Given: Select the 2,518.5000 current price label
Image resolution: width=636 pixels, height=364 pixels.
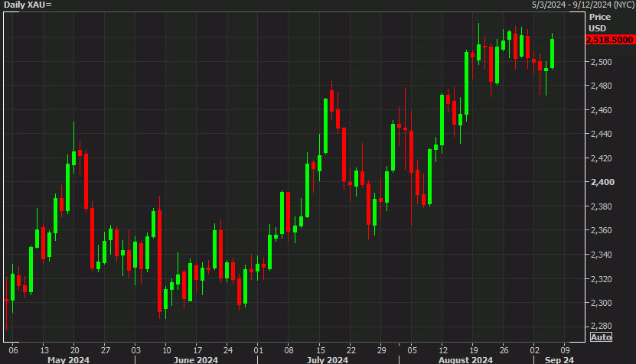Looking at the screenshot, I should coord(610,40).
